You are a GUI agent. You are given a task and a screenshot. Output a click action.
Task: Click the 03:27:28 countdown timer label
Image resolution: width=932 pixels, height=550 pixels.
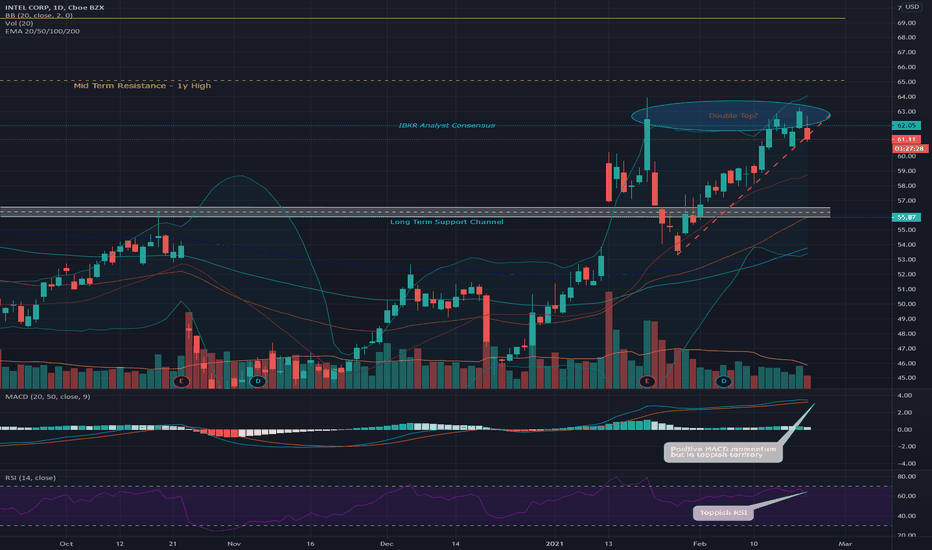[x=910, y=149]
